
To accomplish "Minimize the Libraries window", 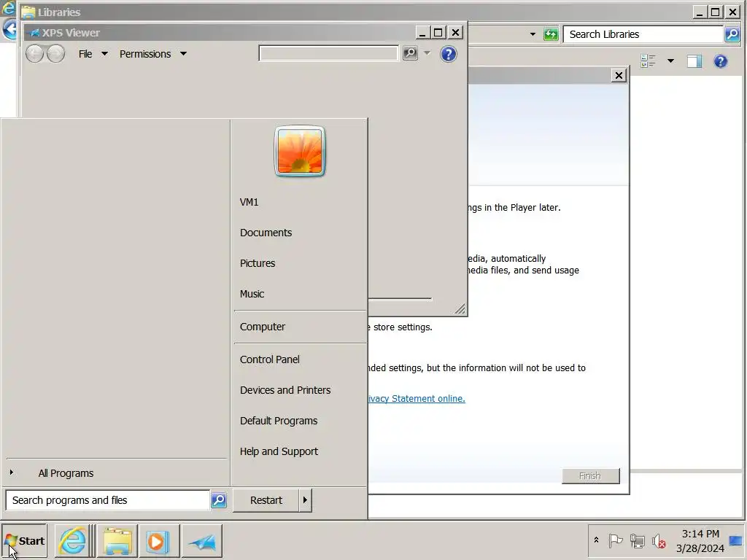I will click(700, 12).
